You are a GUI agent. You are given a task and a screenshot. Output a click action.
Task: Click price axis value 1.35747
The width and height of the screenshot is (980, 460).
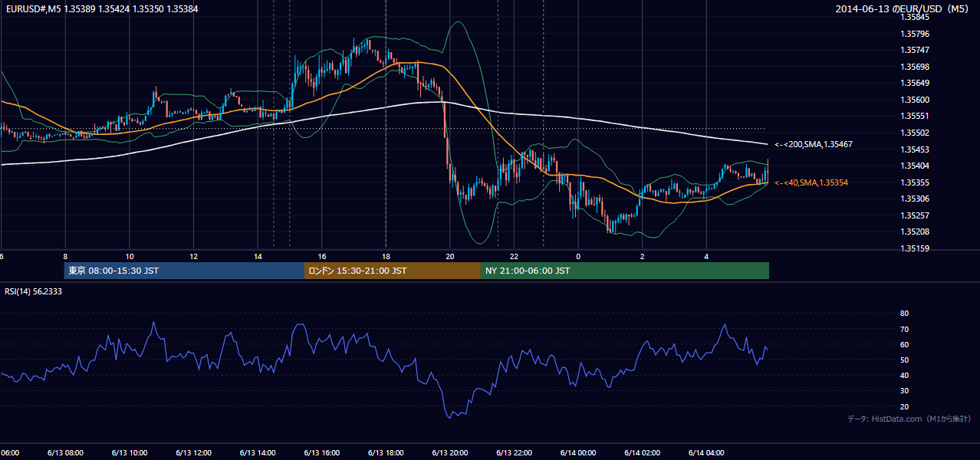tap(916, 50)
